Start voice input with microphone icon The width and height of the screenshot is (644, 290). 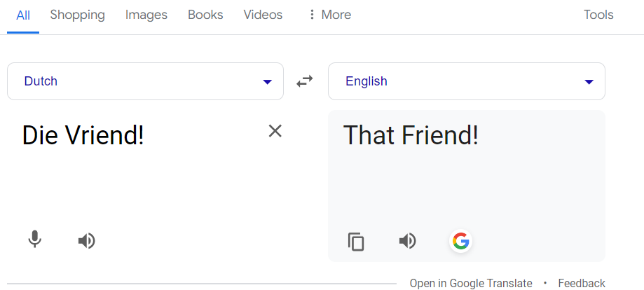35,239
